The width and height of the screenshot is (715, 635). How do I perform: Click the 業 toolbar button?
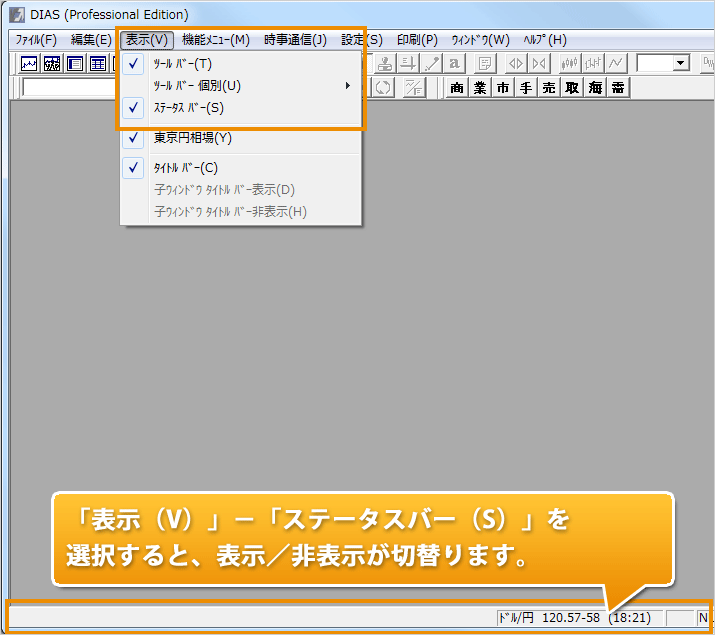[480, 88]
